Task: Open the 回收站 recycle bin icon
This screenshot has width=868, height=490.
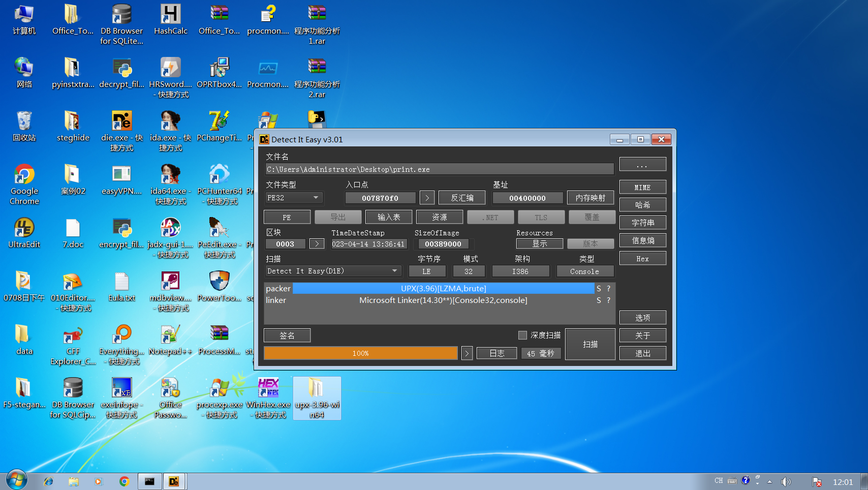Action: (x=24, y=127)
